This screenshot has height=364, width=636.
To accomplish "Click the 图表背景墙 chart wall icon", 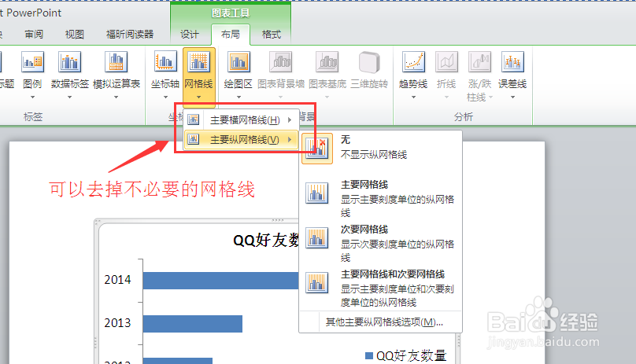I will [x=281, y=63].
